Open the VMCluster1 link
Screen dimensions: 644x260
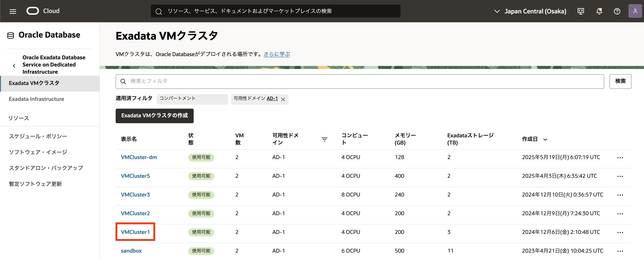[x=135, y=232]
